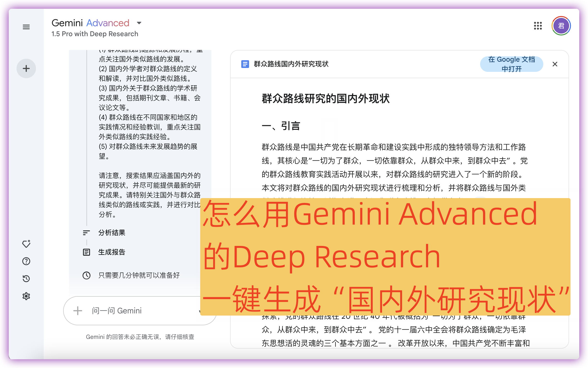Image resolution: width=588 pixels, height=368 pixels.
Task: Click text 只需要几分钟就可以准备好
Action: coord(139,276)
